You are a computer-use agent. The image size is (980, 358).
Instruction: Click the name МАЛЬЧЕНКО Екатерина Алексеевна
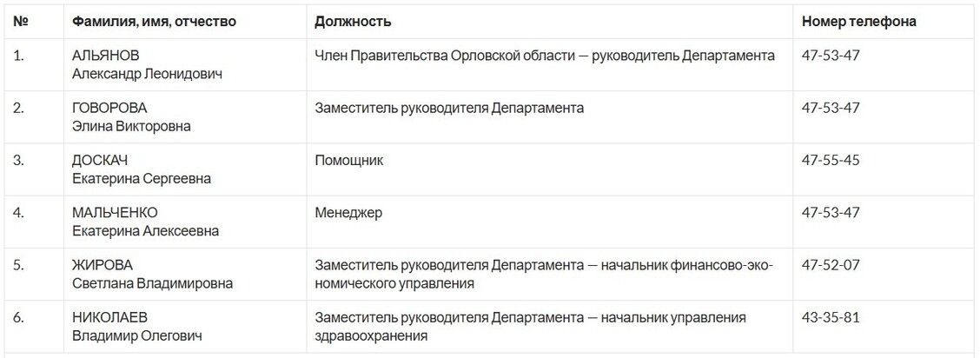point(145,222)
